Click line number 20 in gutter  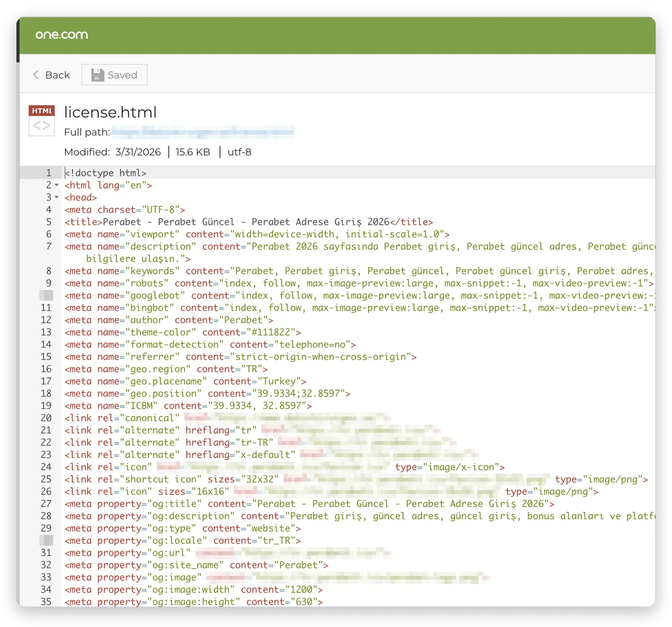coord(46,418)
